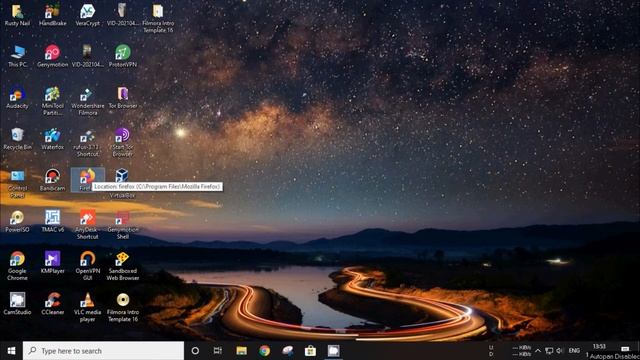Select the Start Tor Browser shortcut
Screen dimensions: 640x360
[x=122, y=142]
